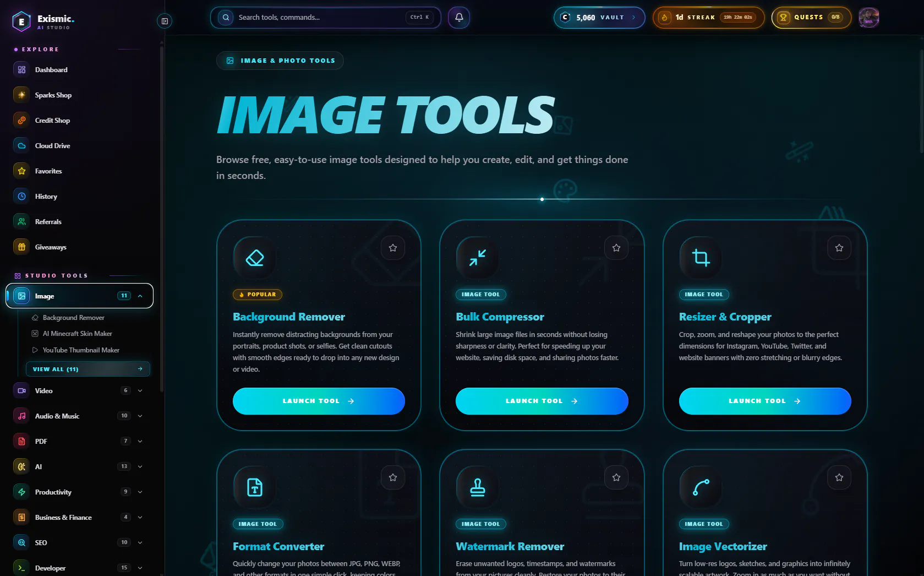Expand the PDF tools category chevron

click(x=140, y=442)
